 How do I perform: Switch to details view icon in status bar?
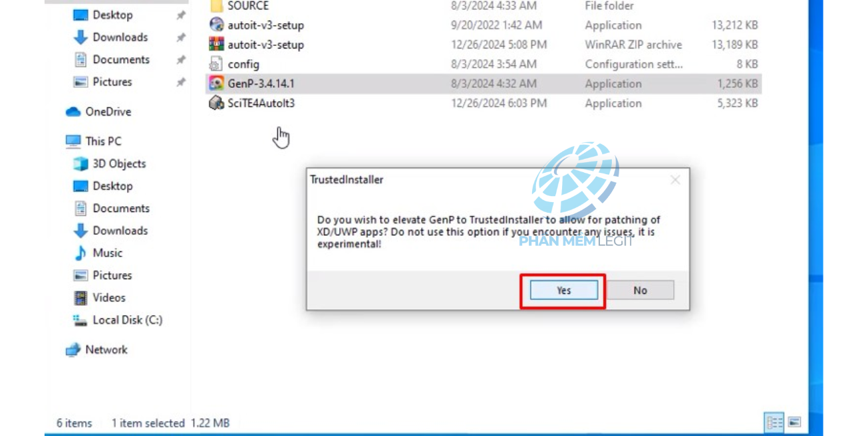774,422
